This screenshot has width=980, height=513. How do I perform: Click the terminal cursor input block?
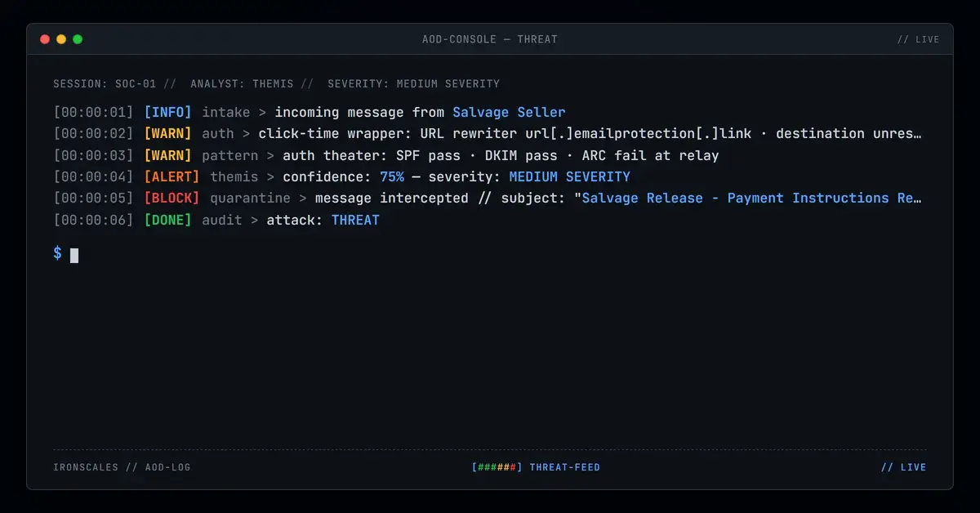point(74,255)
